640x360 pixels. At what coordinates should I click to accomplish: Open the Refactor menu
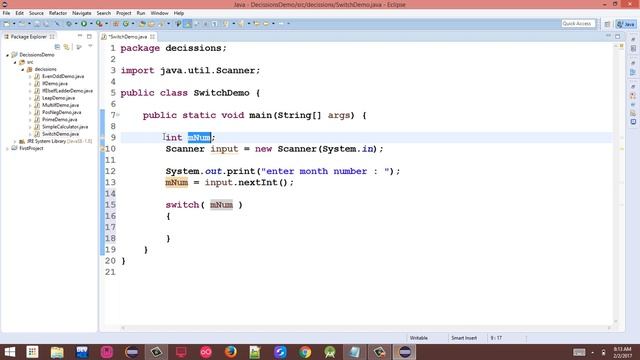point(58,13)
